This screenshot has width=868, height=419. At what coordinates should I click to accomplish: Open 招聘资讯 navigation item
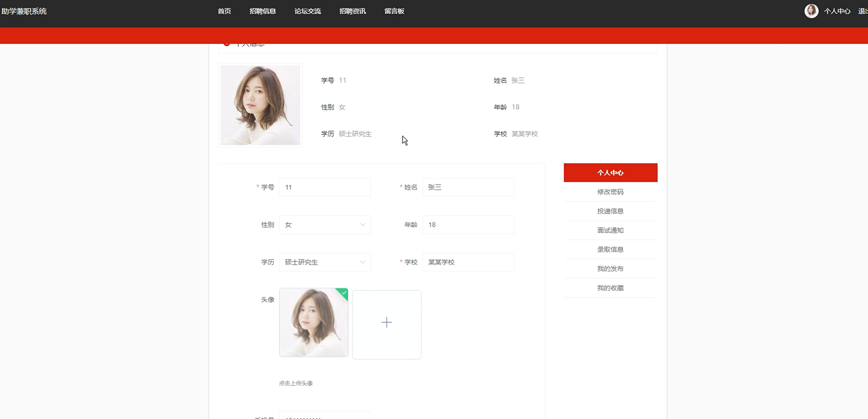coord(352,11)
